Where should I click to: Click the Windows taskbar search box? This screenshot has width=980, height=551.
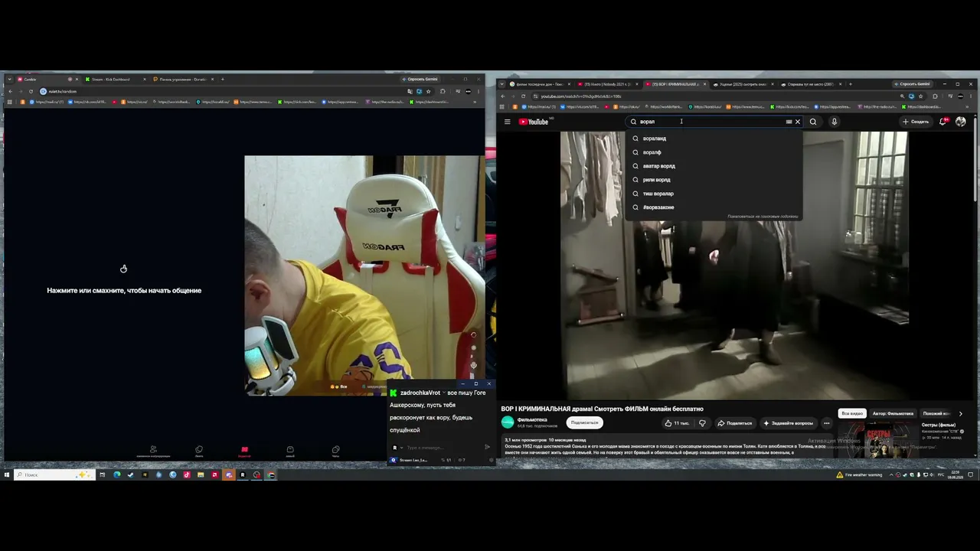click(54, 475)
